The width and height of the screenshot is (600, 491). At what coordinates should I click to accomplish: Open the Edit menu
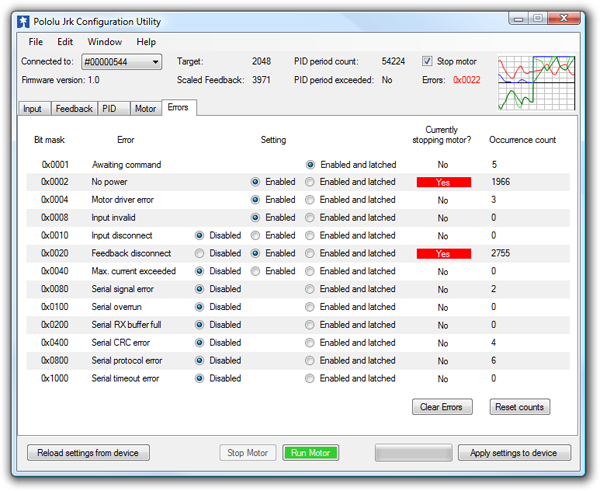(65, 42)
